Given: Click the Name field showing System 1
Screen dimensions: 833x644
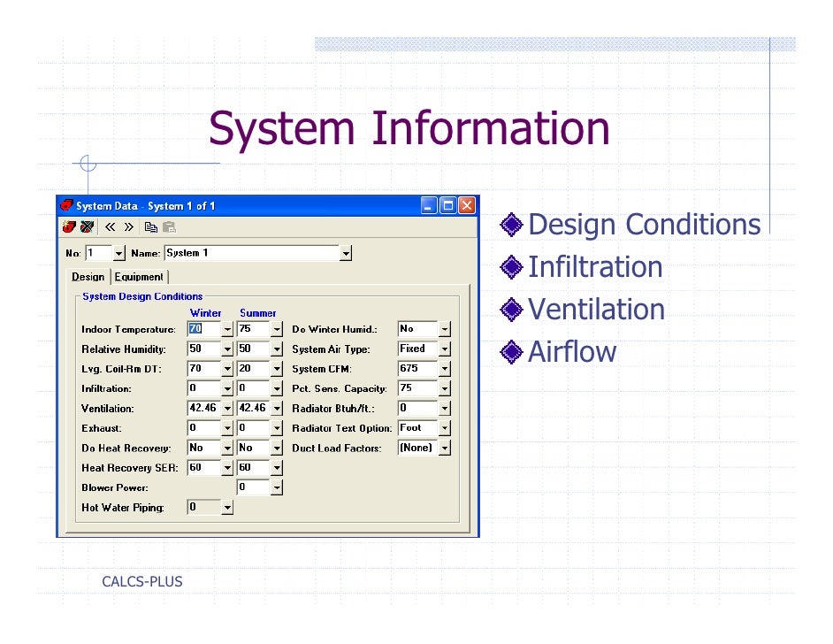Looking at the screenshot, I should (252, 254).
